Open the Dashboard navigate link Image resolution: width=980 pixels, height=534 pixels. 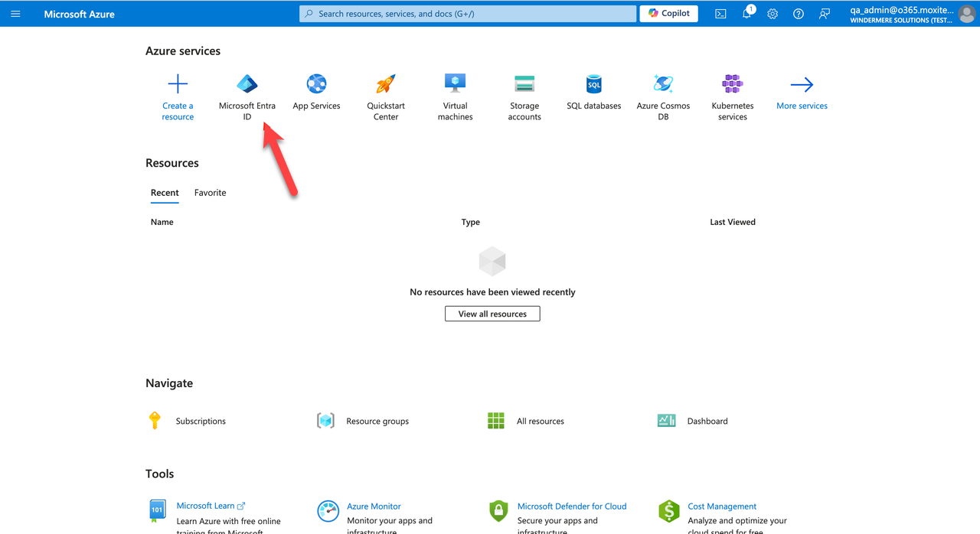click(707, 421)
